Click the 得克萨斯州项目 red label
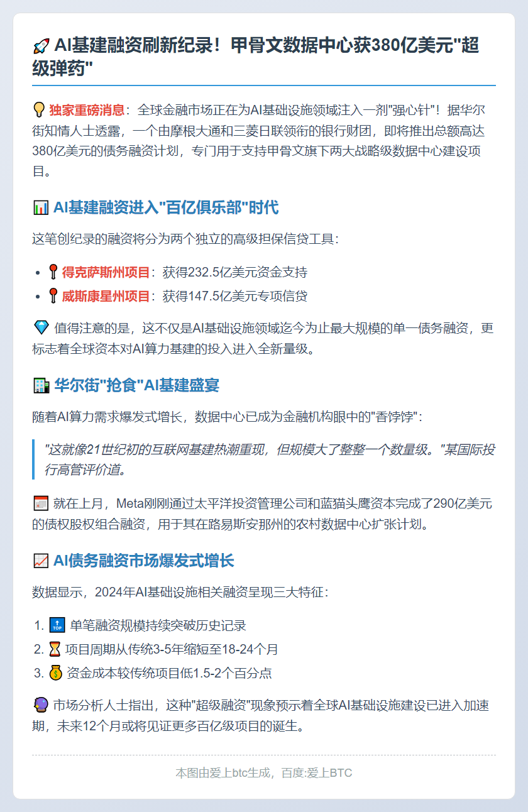This screenshot has height=812, width=528. point(106,272)
